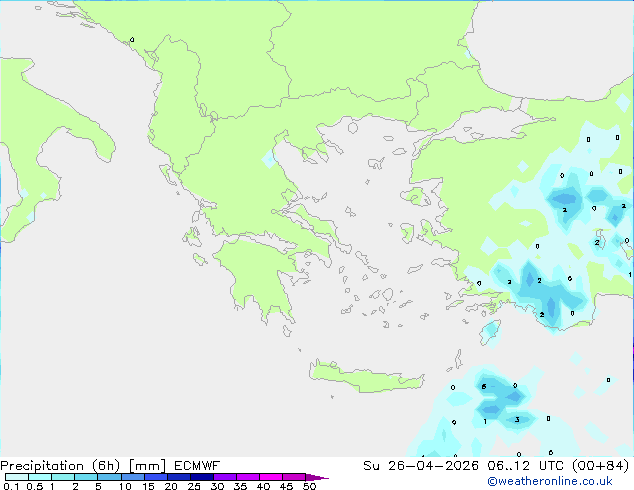Pick the 45 to 50 mm legend swatch
This screenshot has height=490, width=634.
294,477
